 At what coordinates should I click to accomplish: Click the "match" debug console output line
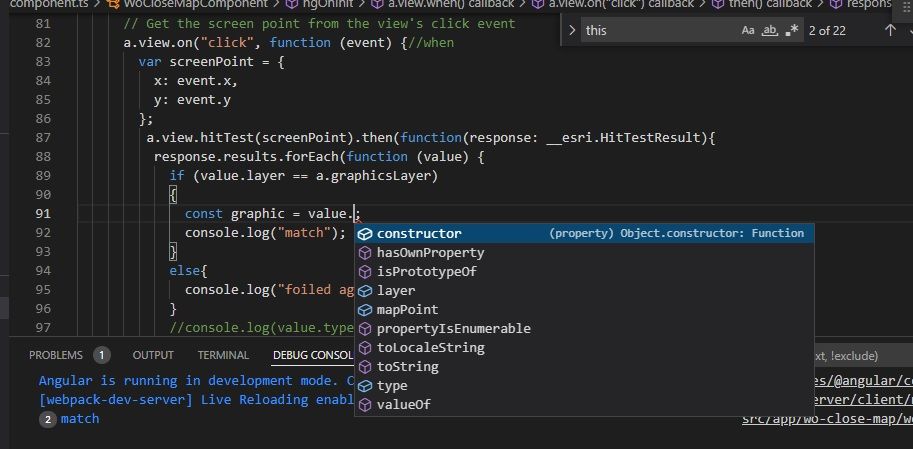tap(80, 419)
